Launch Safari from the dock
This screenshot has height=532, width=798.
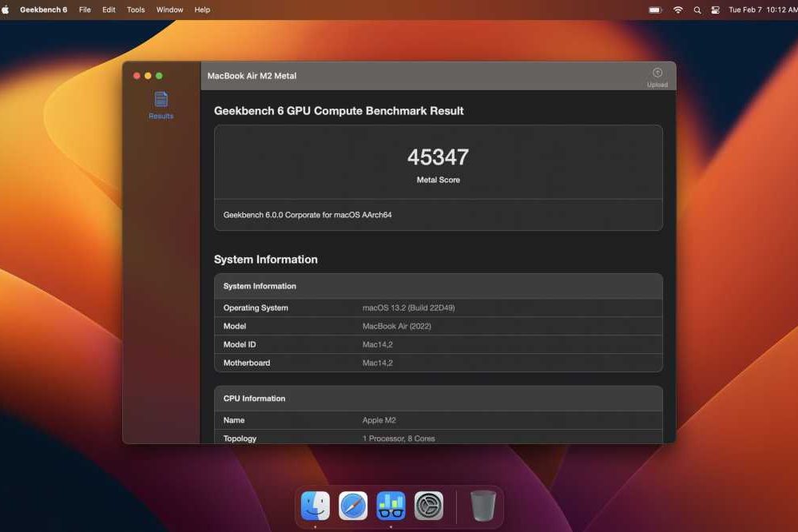tap(353, 506)
